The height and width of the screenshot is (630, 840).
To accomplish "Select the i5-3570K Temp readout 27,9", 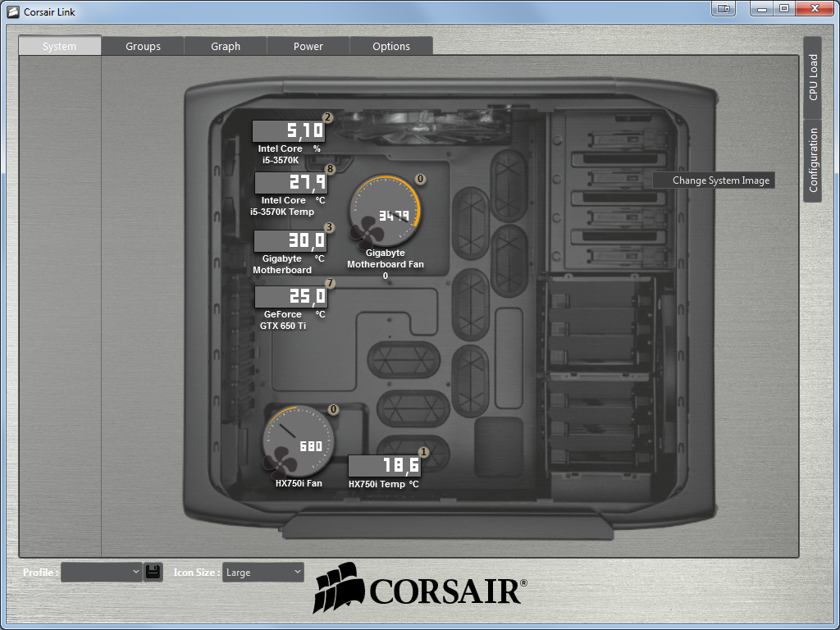I will 291,183.
